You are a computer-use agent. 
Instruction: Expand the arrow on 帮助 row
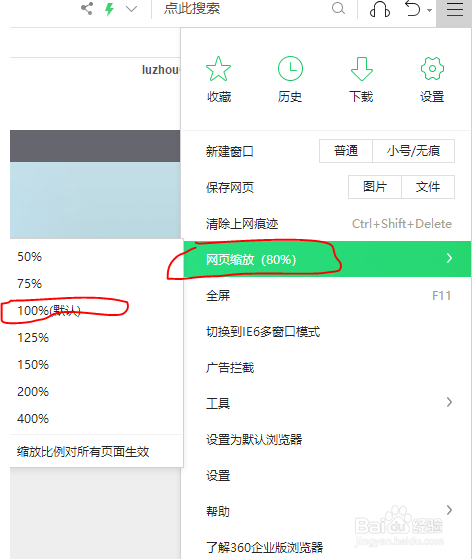coord(449,510)
